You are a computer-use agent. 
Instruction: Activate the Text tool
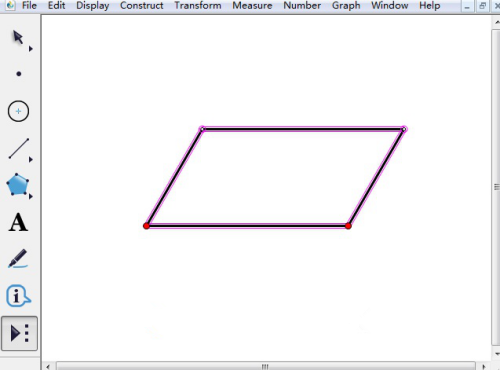pyautogui.click(x=18, y=222)
